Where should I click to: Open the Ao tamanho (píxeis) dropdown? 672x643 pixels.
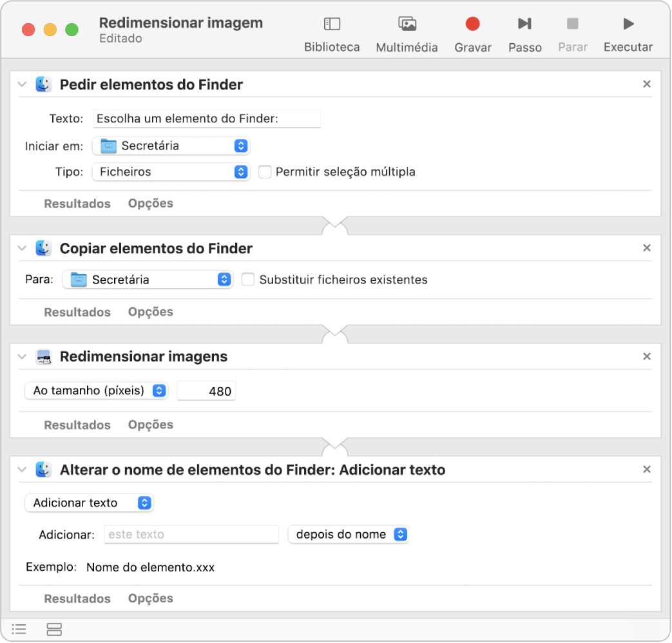tap(96, 391)
